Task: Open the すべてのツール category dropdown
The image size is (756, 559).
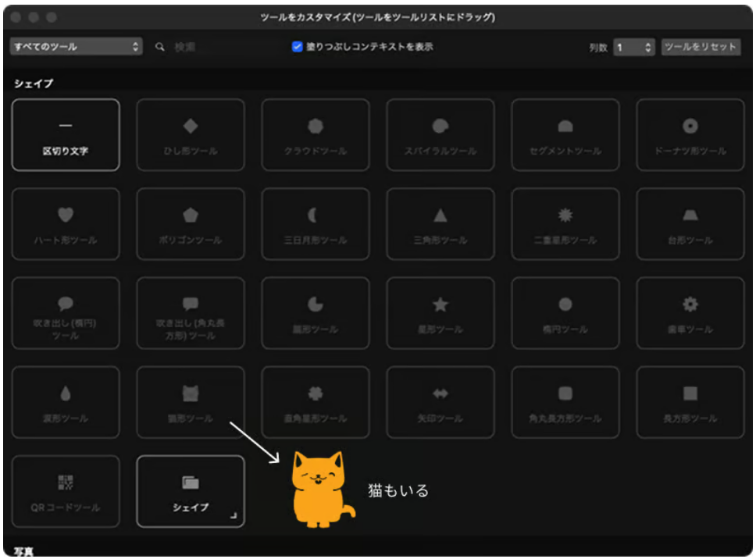Action: pos(76,47)
